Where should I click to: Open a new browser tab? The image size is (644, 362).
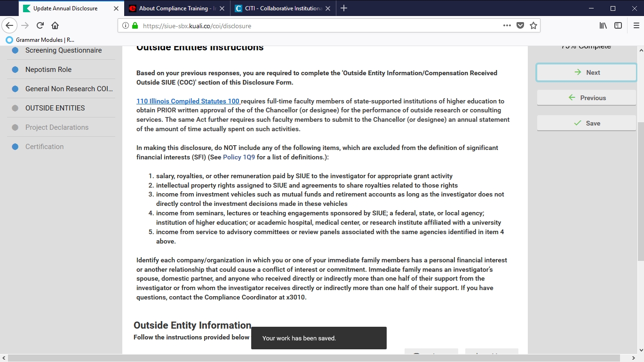coord(344,8)
